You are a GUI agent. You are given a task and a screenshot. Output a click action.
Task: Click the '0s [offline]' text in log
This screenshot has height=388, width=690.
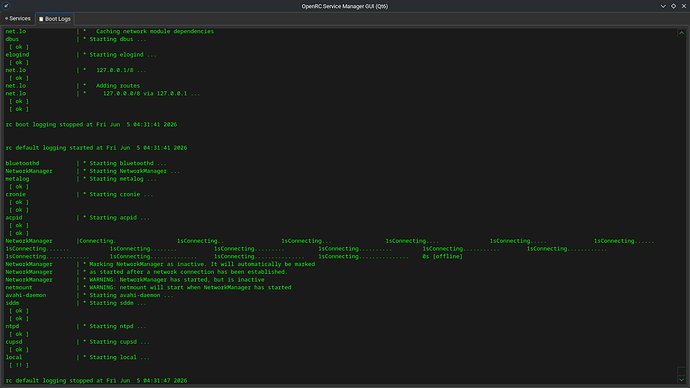(x=442, y=256)
